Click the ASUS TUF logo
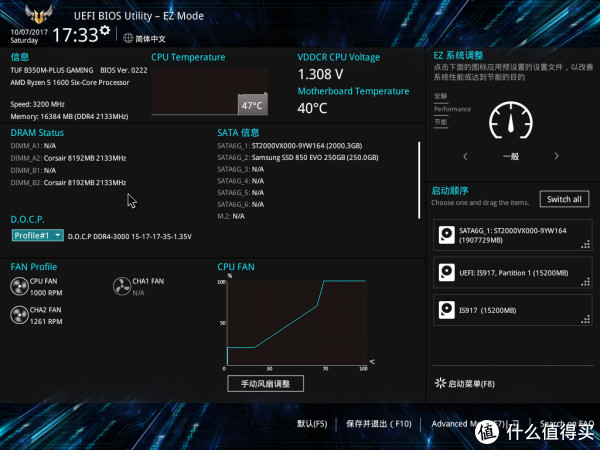 click(39, 15)
